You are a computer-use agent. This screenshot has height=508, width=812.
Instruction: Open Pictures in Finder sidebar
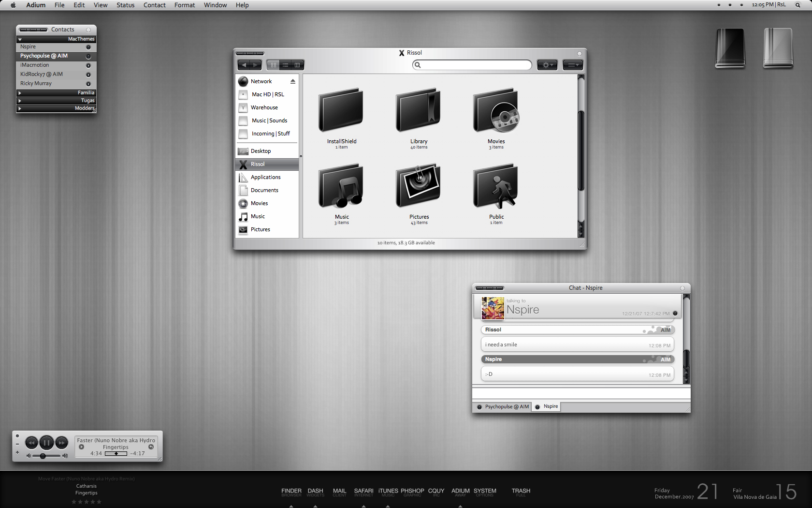267,229
